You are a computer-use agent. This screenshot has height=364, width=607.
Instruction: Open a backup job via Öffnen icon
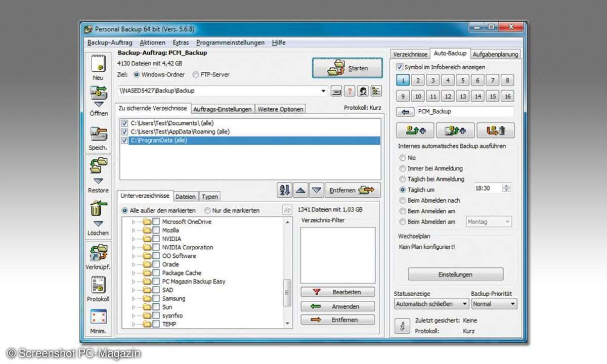point(99,93)
